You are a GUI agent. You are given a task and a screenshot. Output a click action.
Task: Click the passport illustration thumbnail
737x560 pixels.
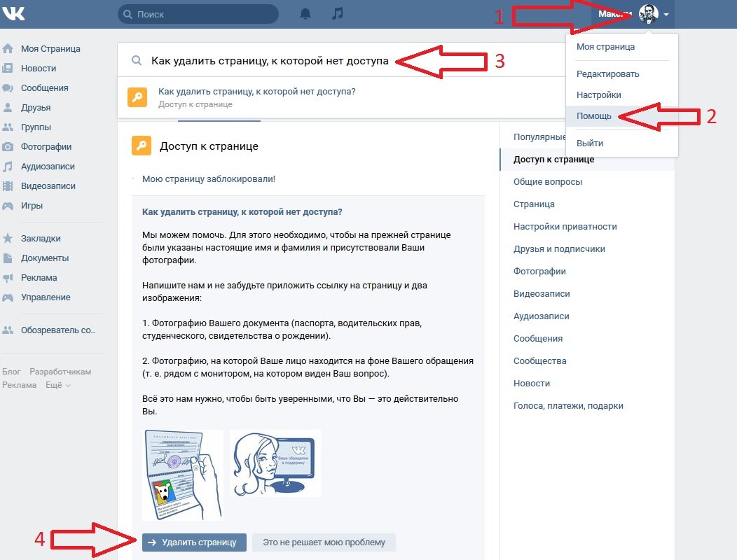point(183,475)
